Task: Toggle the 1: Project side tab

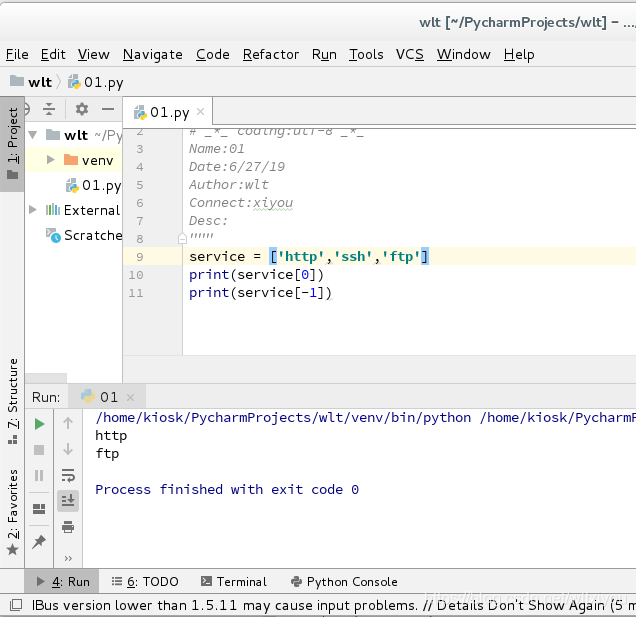Action: point(13,144)
